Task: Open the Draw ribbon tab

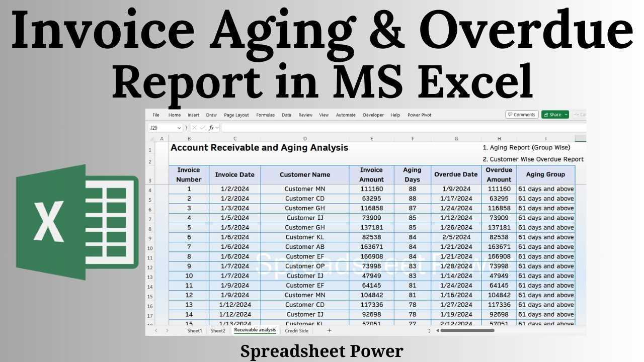Action: [x=211, y=115]
